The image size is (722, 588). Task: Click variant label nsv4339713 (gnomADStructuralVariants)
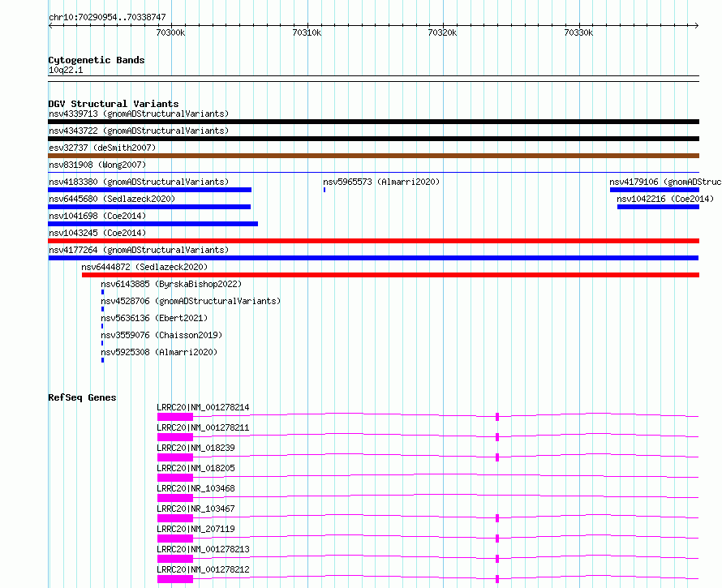[x=139, y=114]
